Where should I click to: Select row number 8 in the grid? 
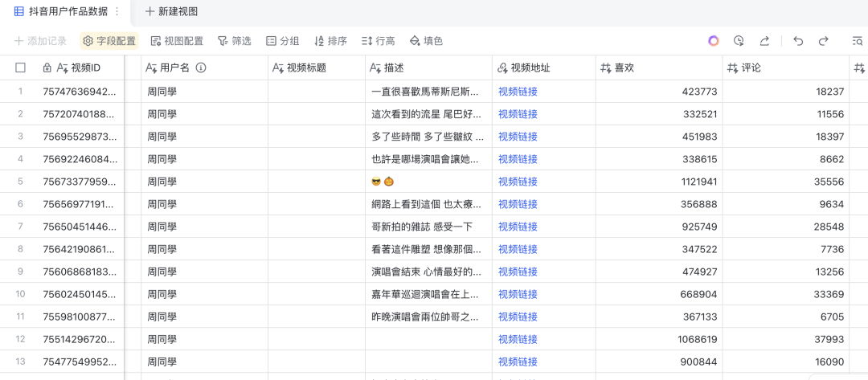point(20,249)
